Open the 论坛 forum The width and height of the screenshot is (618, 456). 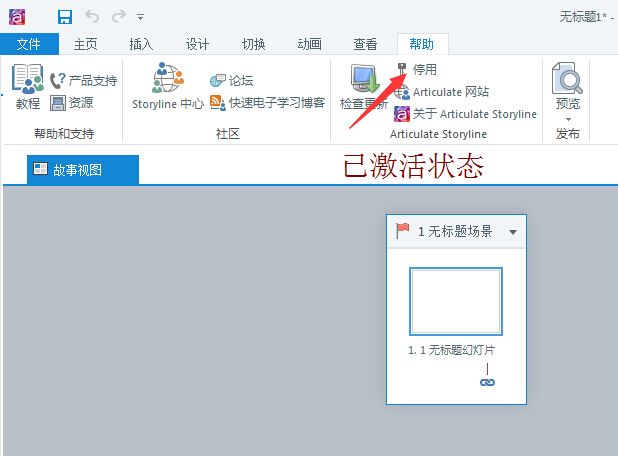point(231,81)
